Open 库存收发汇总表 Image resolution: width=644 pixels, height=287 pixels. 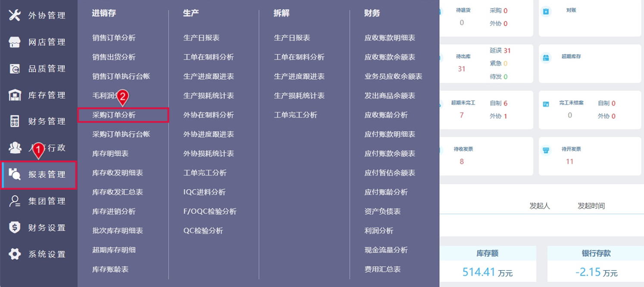pos(118,192)
